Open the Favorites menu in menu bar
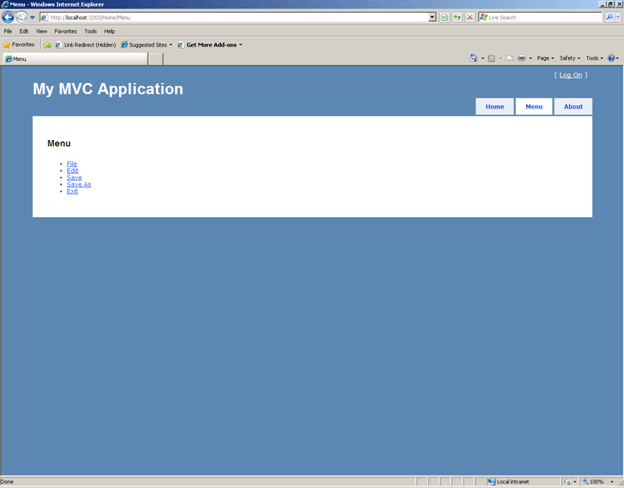Image resolution: width=624 pixels, height=488 pixels. click(66, 31)
